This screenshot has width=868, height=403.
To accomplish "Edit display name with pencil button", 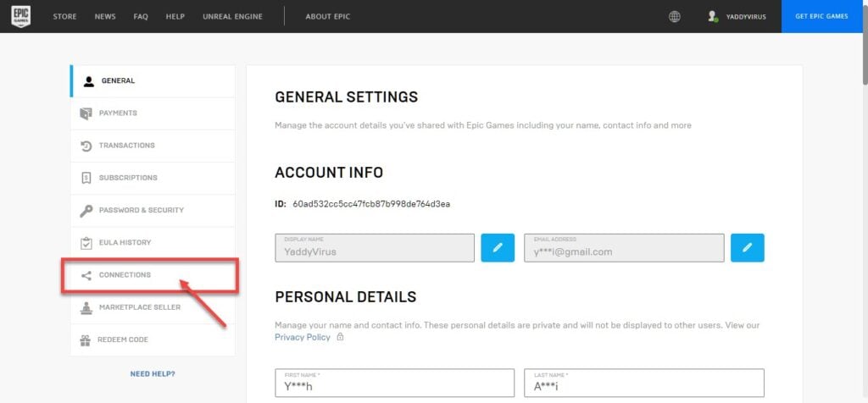I will pos(498,248).
